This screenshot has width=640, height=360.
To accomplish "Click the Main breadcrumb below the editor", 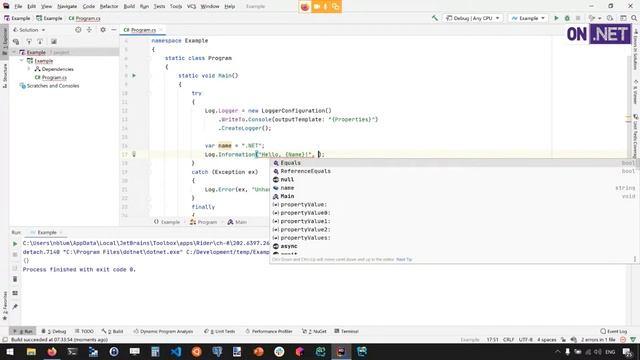I will (237, 222).
